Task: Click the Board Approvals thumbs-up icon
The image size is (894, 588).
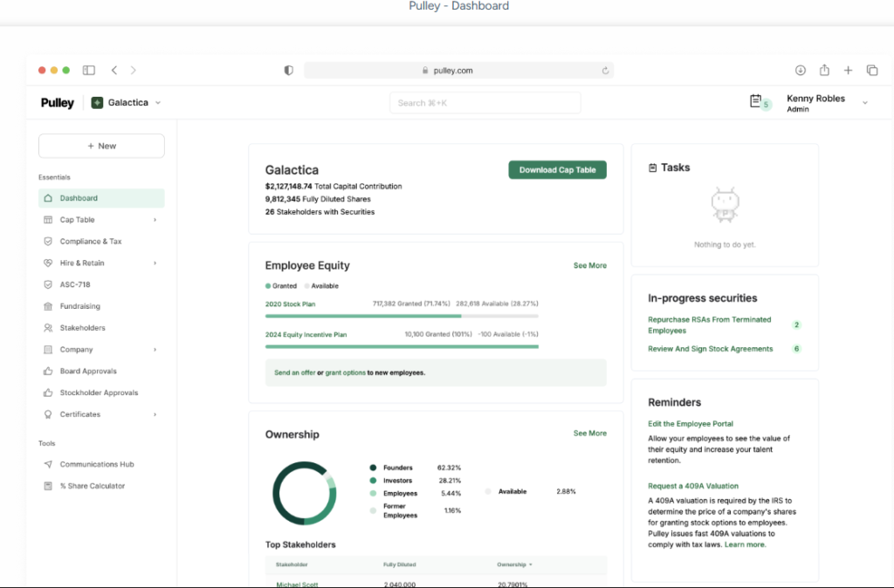Action: tap(48, 372)
